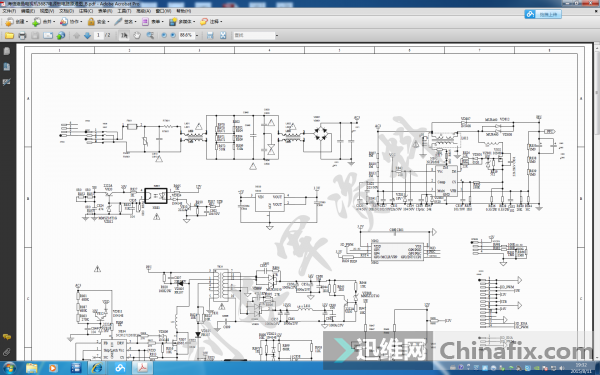The height and width of the screenshot is (375, 600).
Task: Click the Print icon in toolbar
Action: click(22, 36)
